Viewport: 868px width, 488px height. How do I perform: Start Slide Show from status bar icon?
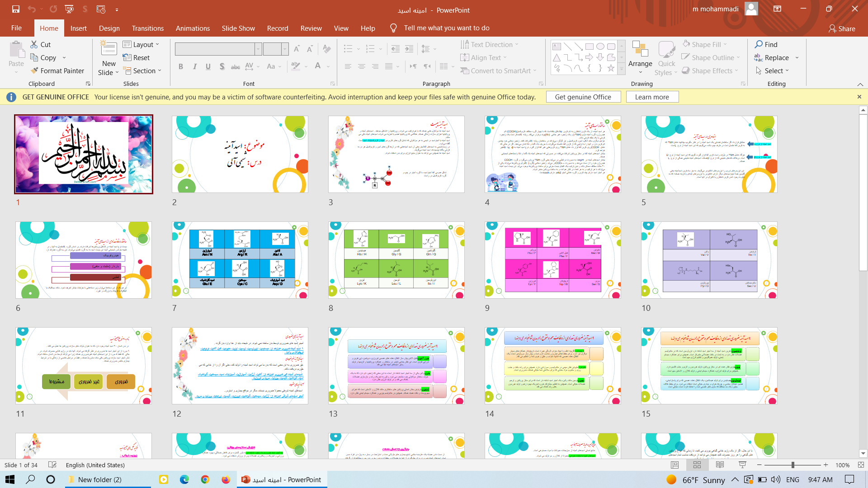coord(742,465)
